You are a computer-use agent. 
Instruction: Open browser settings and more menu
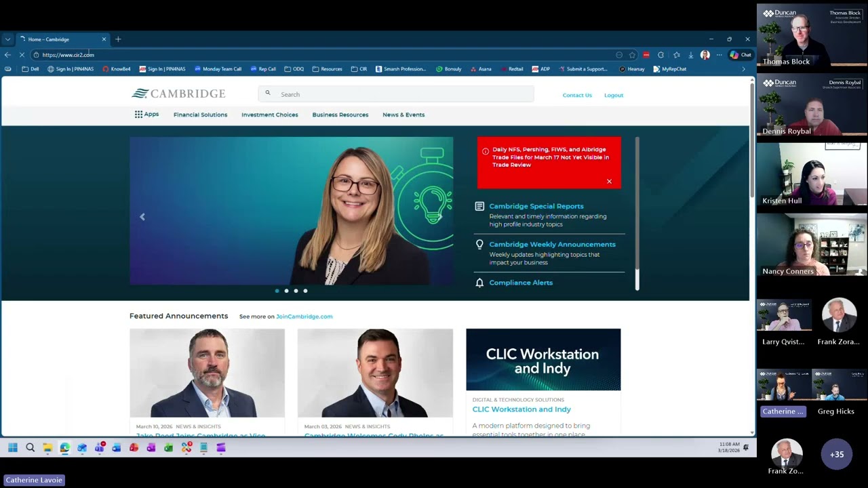(x=719, y=55)
